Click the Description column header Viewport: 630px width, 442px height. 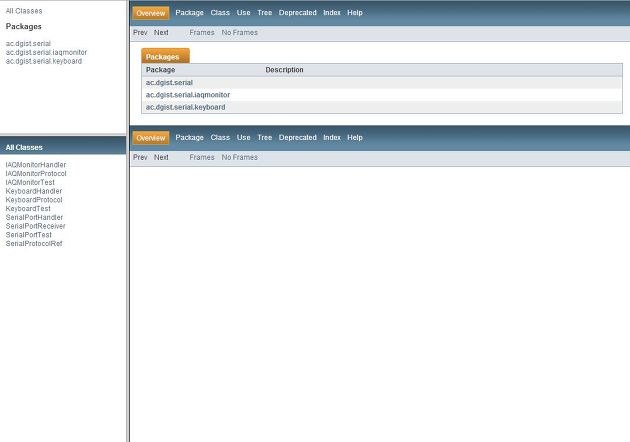pos(284,70)
